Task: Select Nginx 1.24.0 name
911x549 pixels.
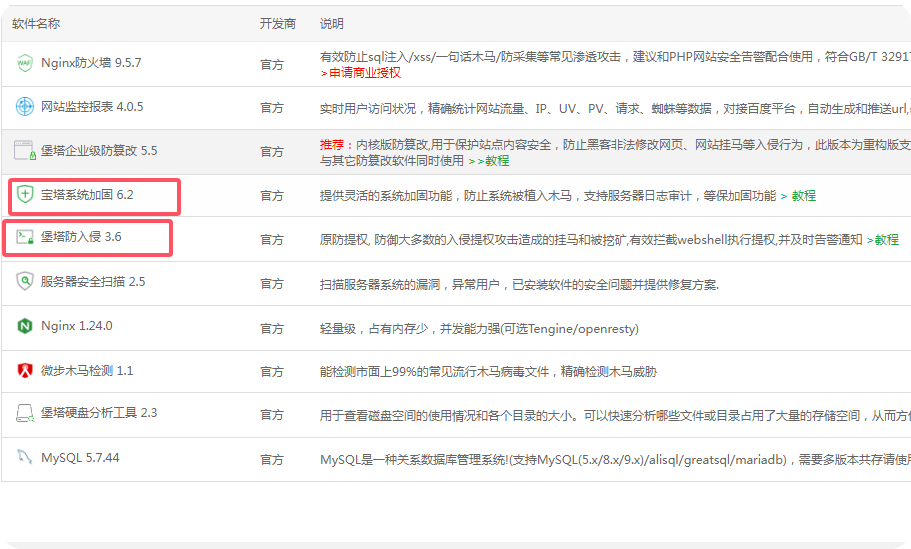Action: pos(77,326)
